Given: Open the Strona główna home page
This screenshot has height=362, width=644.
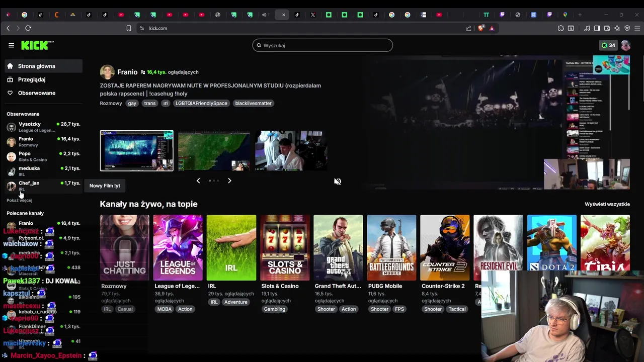Looking at the screenshot, I should click(x=44, y=66).
